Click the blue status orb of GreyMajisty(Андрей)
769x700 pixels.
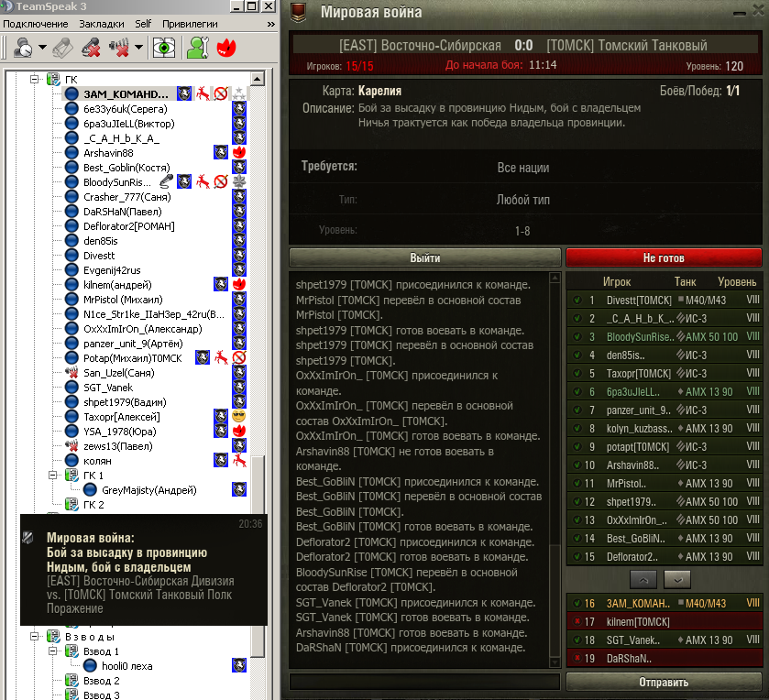(90, 489)
